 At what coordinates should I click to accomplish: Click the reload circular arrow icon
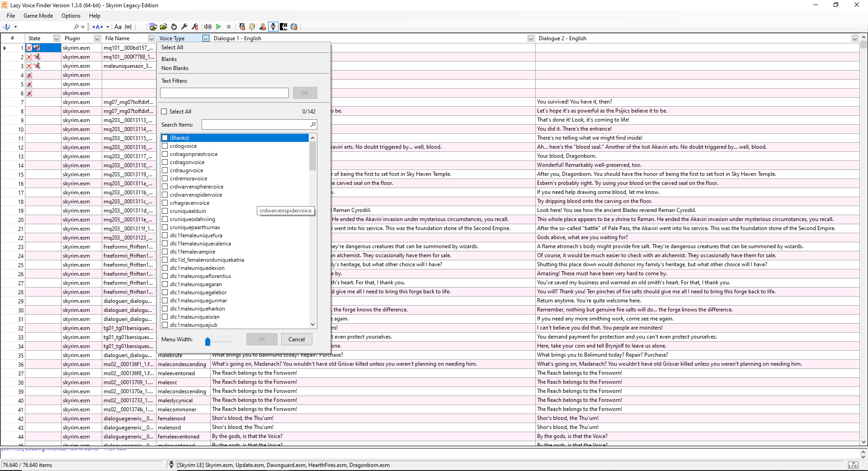(174, 27)
